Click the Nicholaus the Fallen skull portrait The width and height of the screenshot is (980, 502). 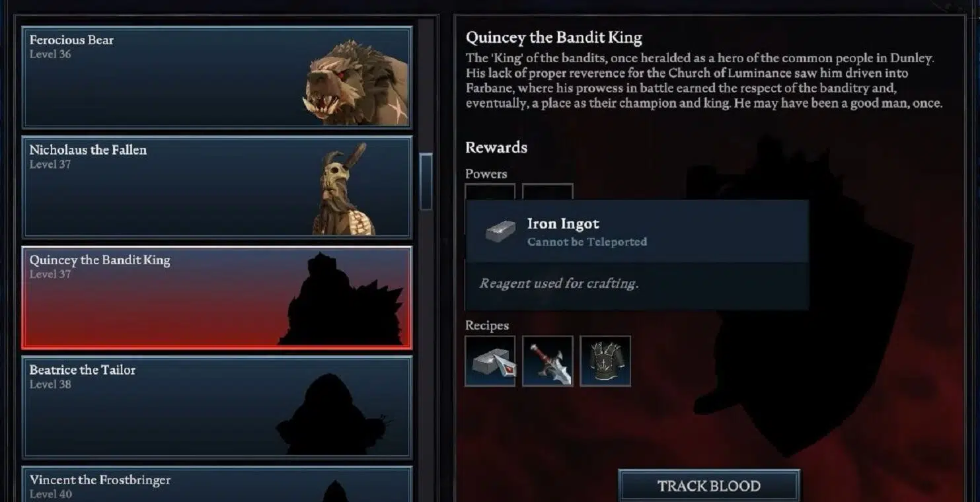click(344, 190)
